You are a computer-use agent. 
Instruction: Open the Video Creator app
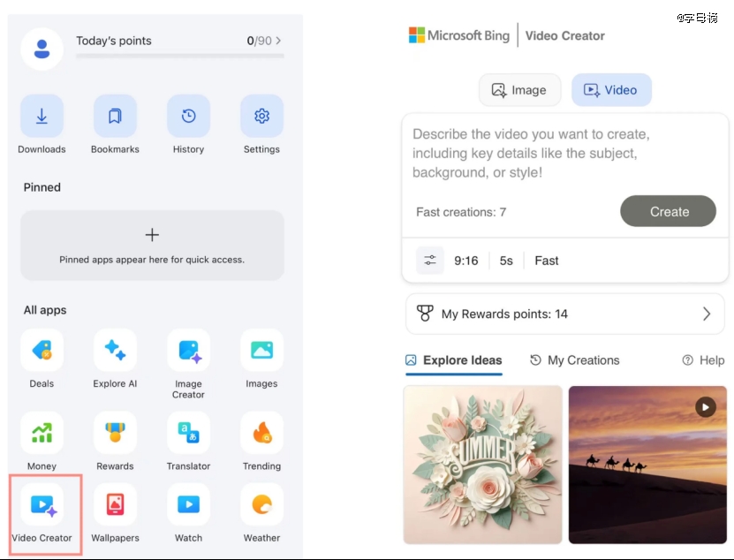(x=42, y=505)
